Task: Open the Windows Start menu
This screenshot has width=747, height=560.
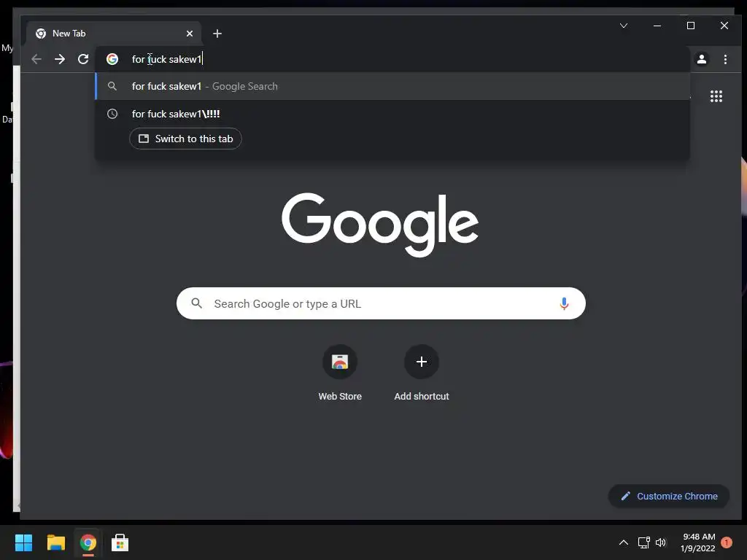Action: pyautogui.click(x=23, y=542)
